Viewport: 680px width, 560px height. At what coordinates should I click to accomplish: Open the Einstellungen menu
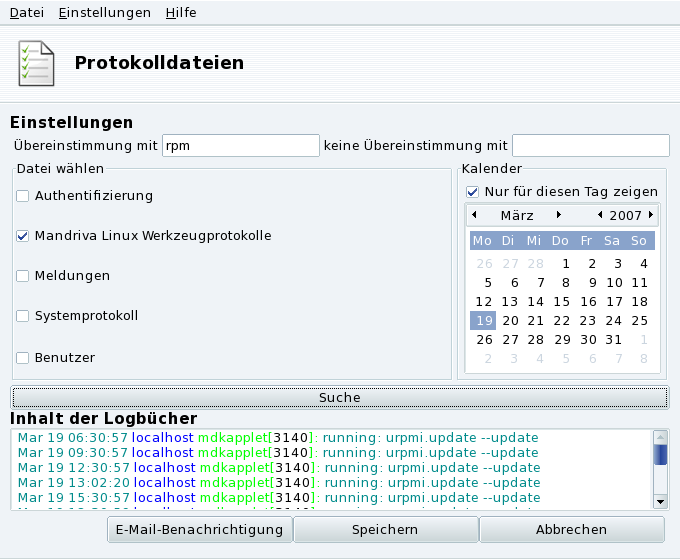point(104,13)
